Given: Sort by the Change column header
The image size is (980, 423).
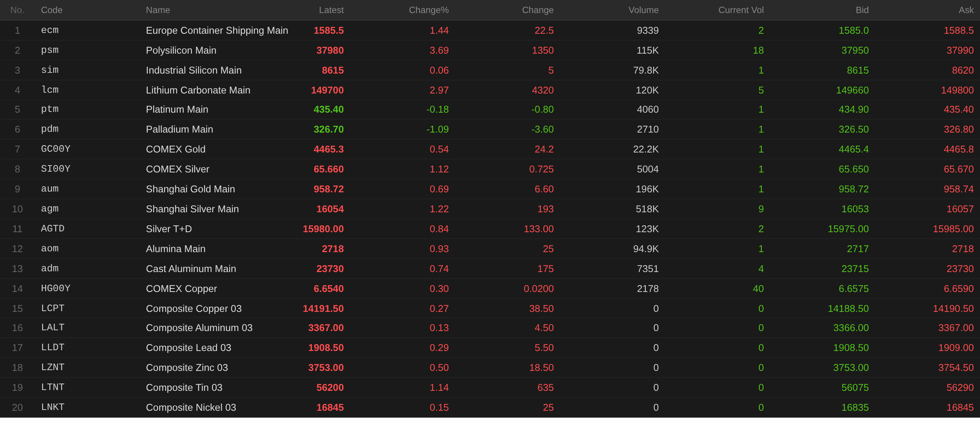Looking at the screenshot, I should click(538, 10).
